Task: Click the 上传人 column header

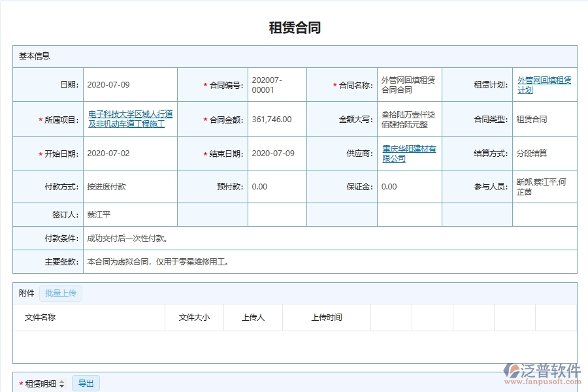Action: click(x=253, y=318)
